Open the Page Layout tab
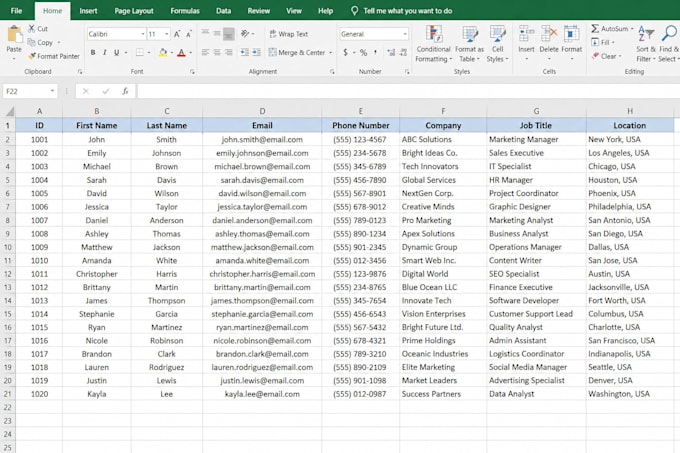 click(134, 11)
